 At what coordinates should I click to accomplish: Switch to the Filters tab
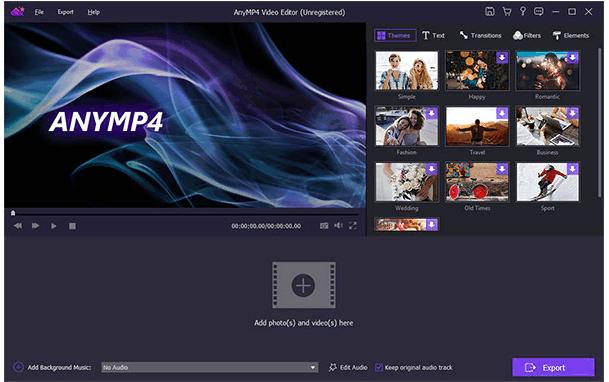(527, 35)
